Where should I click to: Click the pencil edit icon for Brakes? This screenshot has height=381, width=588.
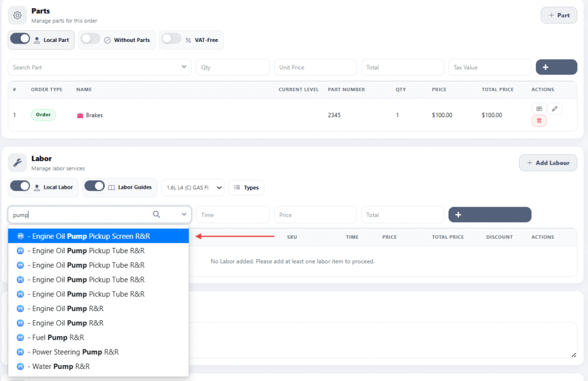(x=554, y=108)
